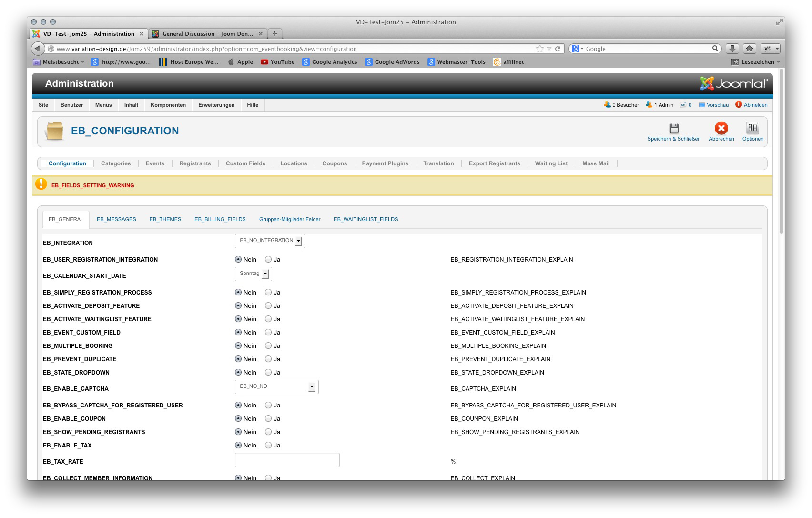Reload the page with the refresh icon
The image size is (812, 518).
558,49
